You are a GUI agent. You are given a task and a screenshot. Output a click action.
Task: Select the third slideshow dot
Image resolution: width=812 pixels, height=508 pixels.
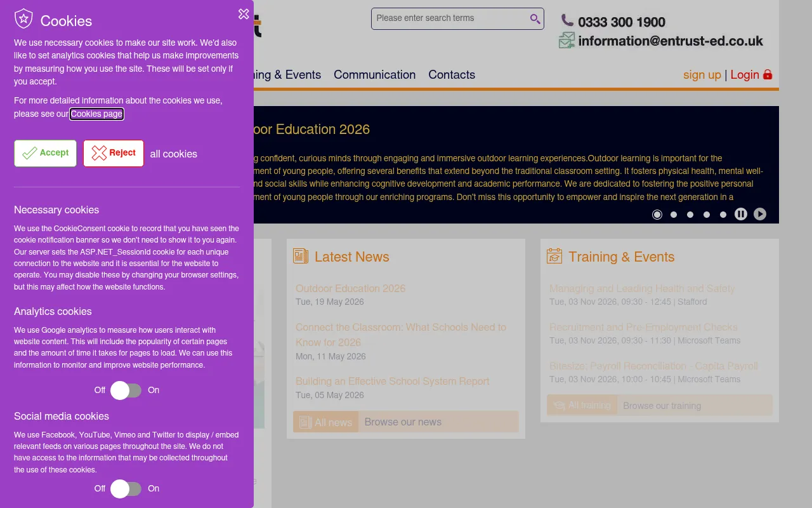(690, 215)
